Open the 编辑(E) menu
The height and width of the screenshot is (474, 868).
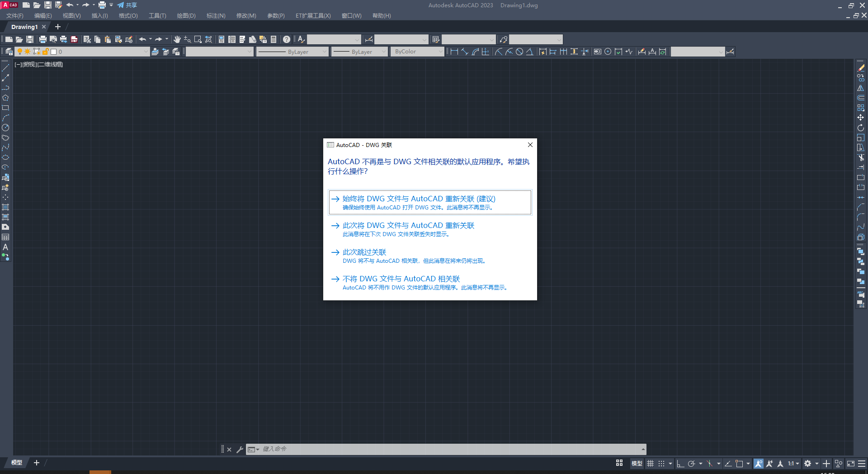[x=43, y=16]
